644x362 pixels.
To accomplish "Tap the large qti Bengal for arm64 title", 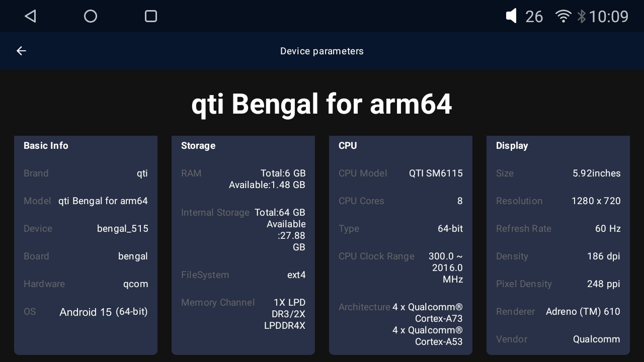I will (322, 104).
